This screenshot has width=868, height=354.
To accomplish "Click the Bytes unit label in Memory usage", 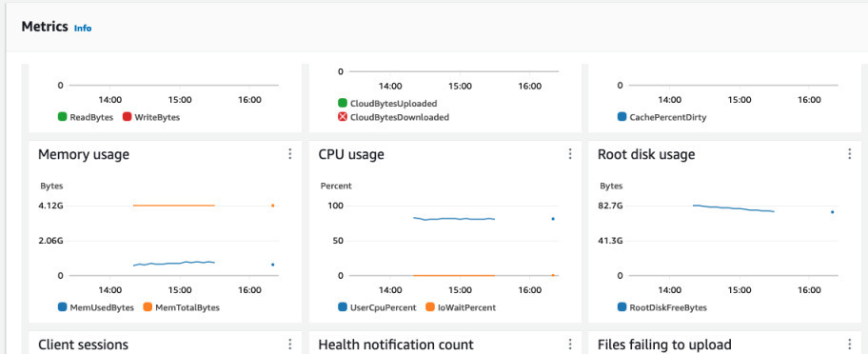I will tap(51, 186).
